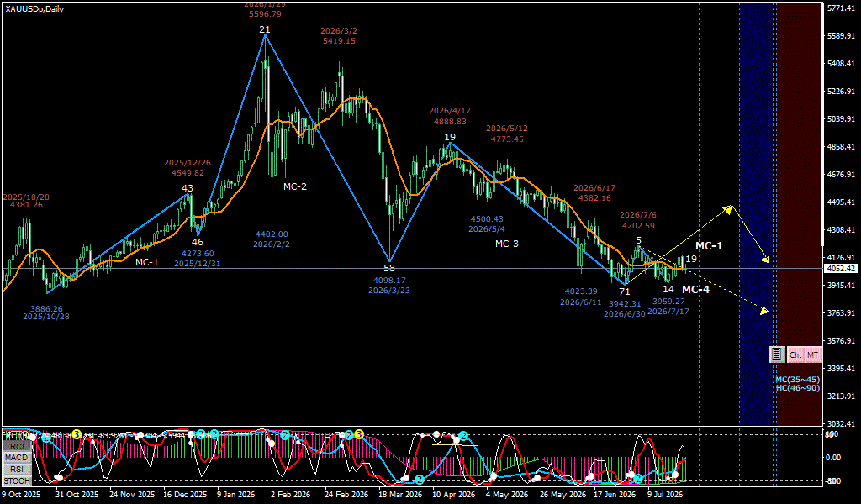The width and height of the screenshot is (861, 504).
Task: Click the 2026/4/17 date label
Action: click(x=450, y=111)
